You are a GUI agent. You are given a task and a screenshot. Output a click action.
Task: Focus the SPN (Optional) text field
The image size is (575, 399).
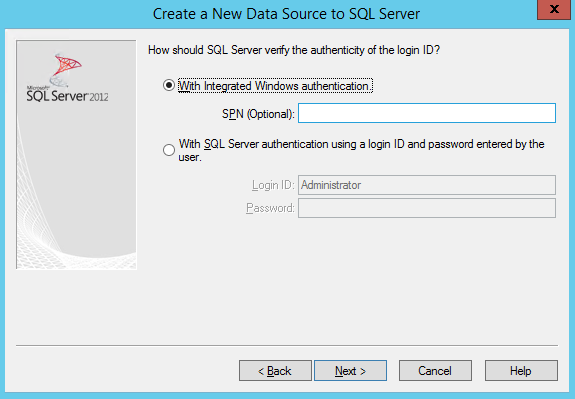click(x=427, y=113)
